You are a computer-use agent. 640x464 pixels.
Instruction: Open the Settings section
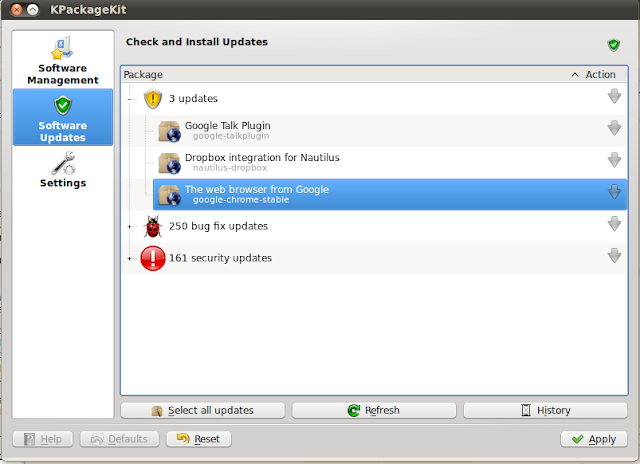tap(63, 170)
